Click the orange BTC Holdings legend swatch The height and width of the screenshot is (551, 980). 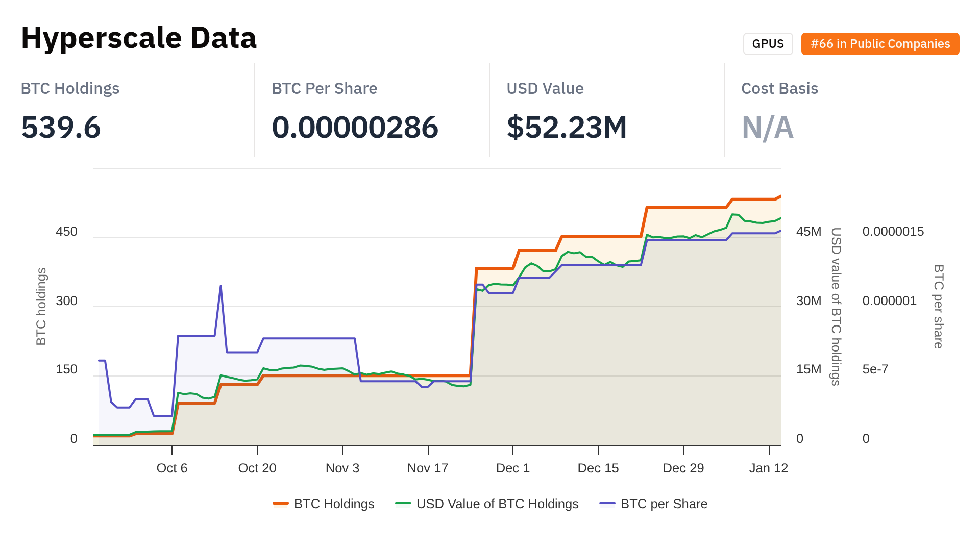281,504
